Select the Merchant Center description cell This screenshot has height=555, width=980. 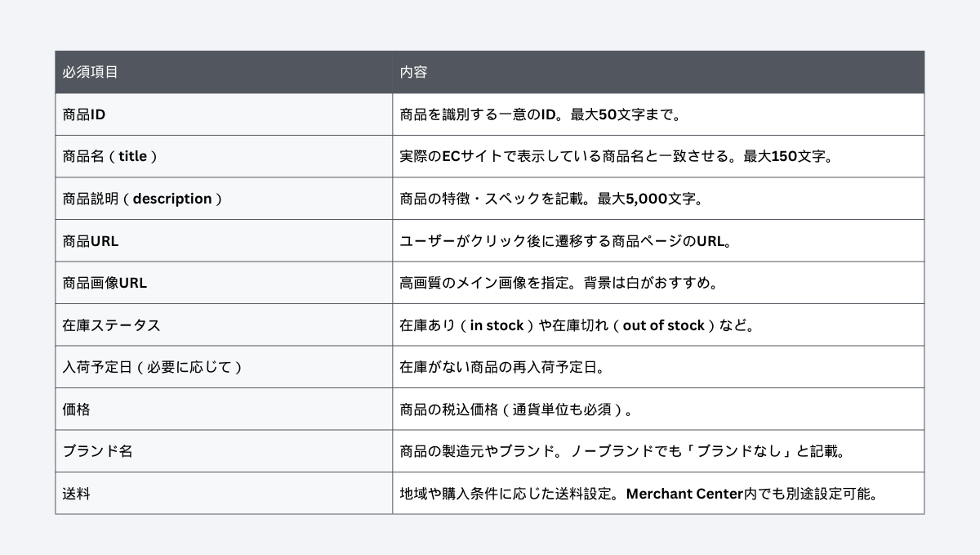658,493
